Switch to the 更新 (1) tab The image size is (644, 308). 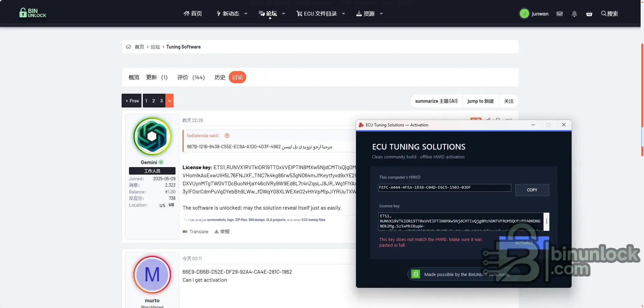pos(157,78)
